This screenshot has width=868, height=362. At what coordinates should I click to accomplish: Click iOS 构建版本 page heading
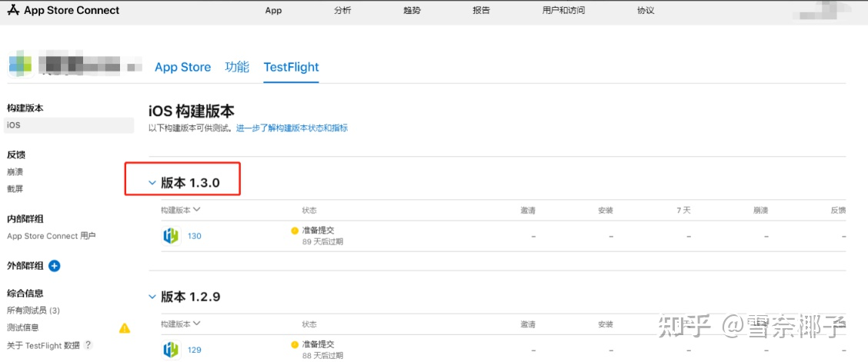click(192, 111)
